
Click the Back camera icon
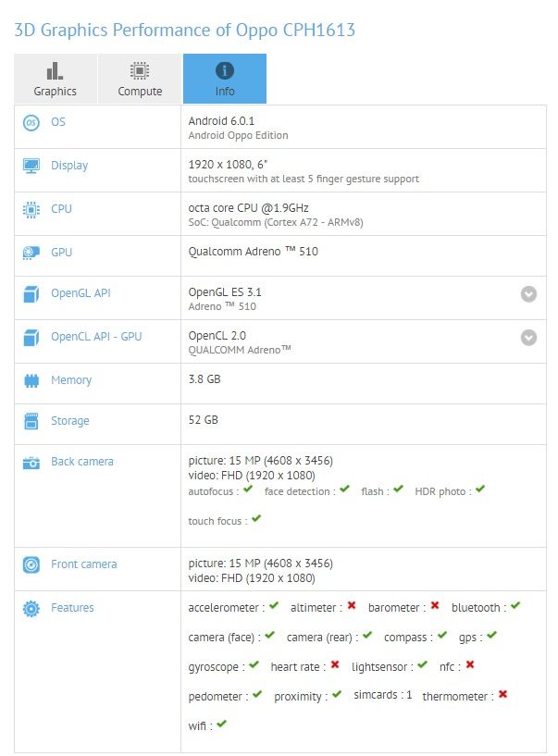click(x=31, y=463)
